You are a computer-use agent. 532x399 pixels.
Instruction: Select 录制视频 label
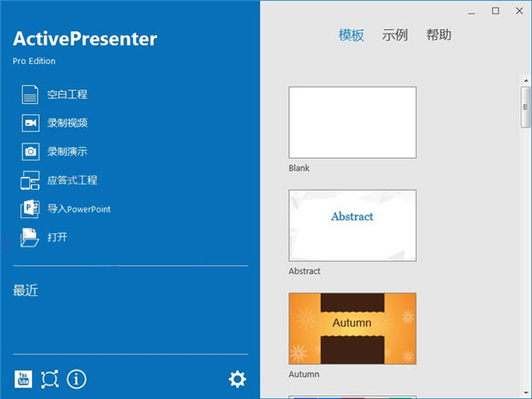[67, 123]
